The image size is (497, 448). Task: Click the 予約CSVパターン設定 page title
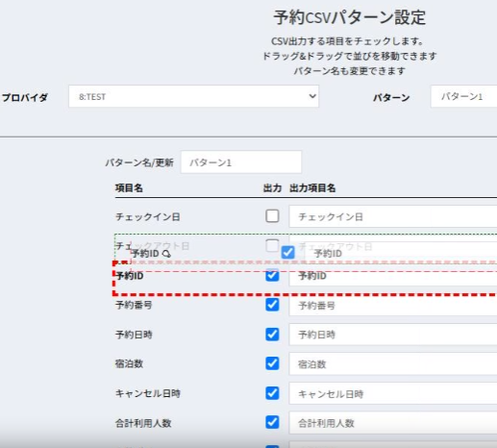point(349,17)
